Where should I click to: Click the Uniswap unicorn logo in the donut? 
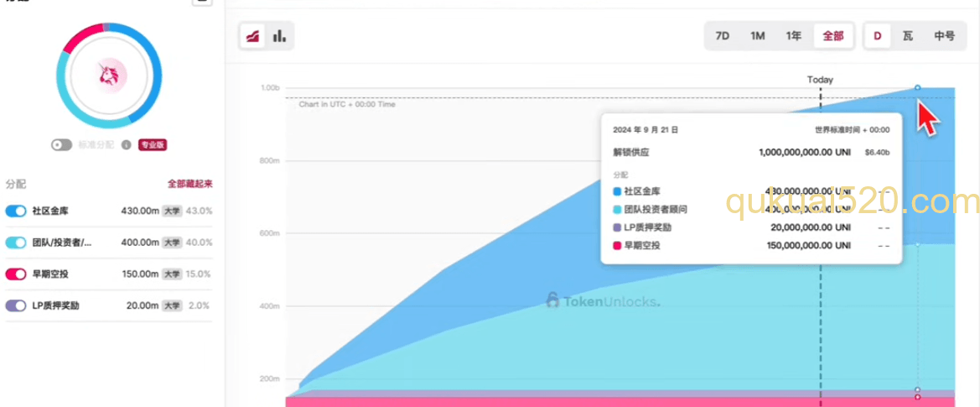[109, 75]
